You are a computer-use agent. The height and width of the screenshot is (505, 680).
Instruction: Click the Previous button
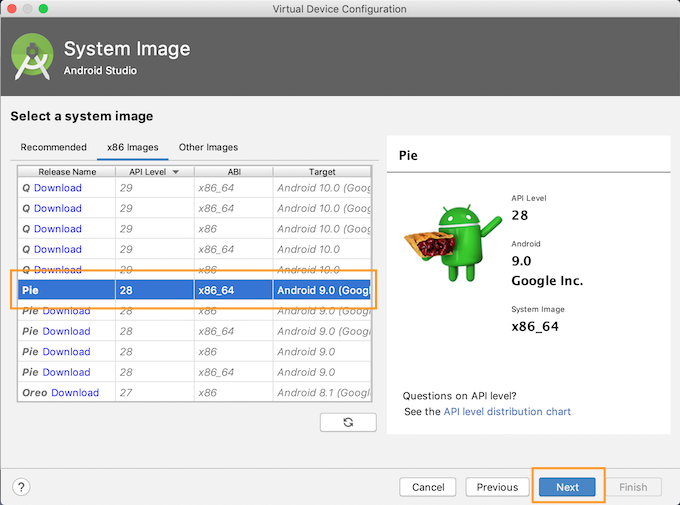click(497, 487)
